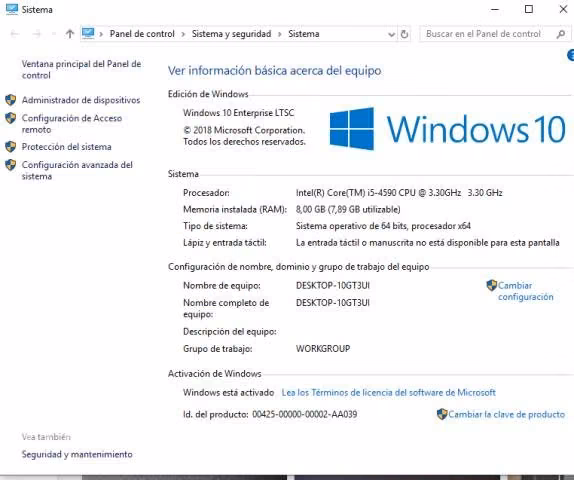Viewport: 574px width, 480px height.
Task: Click shield icon beside Protección del sistema
Action: (x=11, y=146)
